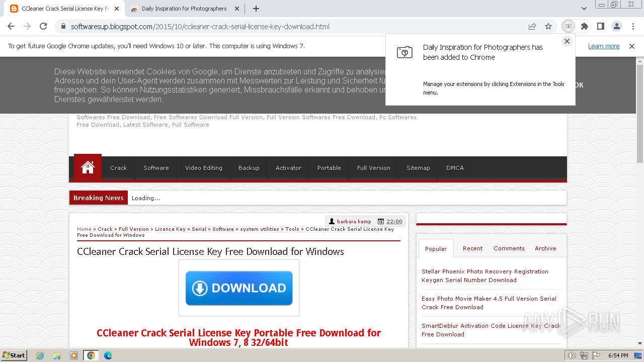
Task: Open the Portable menu item
Action: 329,168
